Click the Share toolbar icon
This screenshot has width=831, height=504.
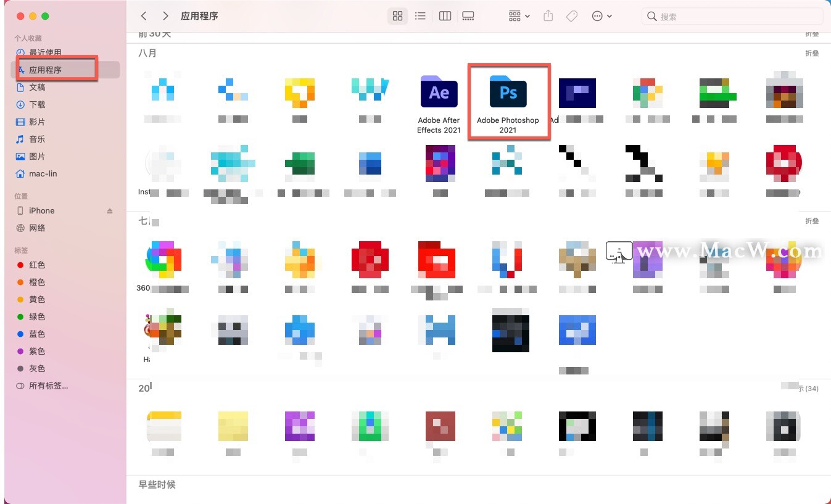point(548,16)
